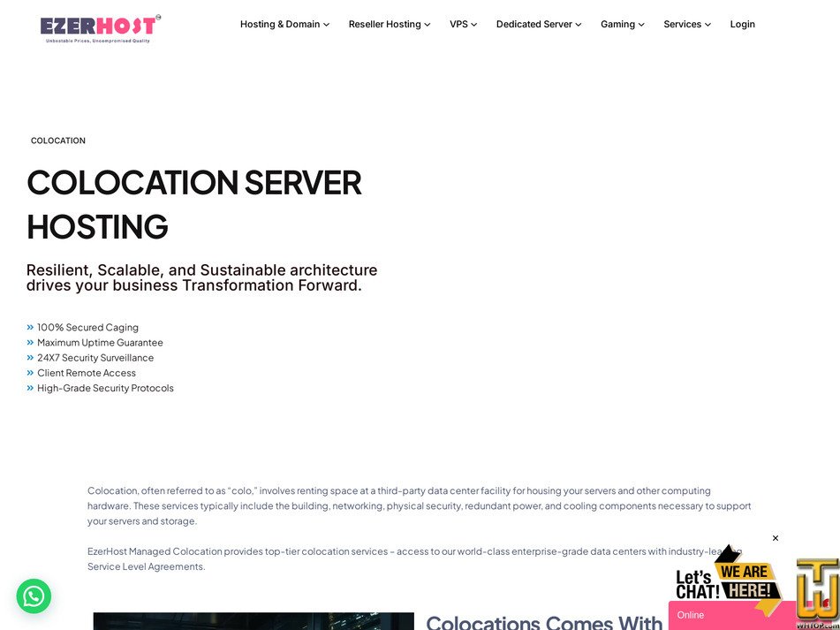Click the Login link
This screenshot has height=630, width=840.
click(742, 24)
